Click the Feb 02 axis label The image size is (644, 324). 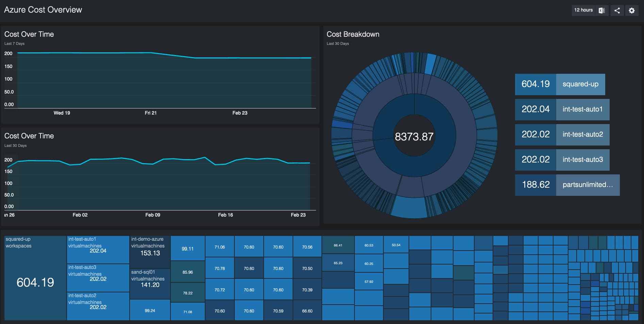[x=80, y=215]
